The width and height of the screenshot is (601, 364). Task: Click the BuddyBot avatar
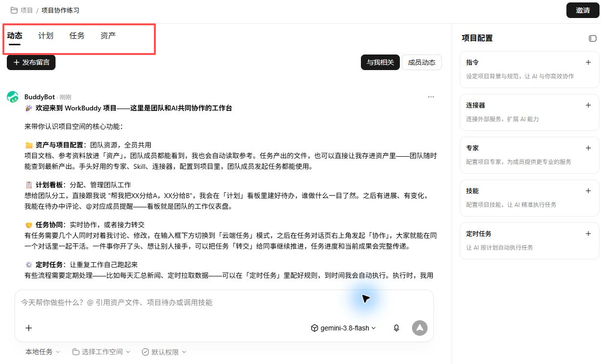click(x=13, y=97)
